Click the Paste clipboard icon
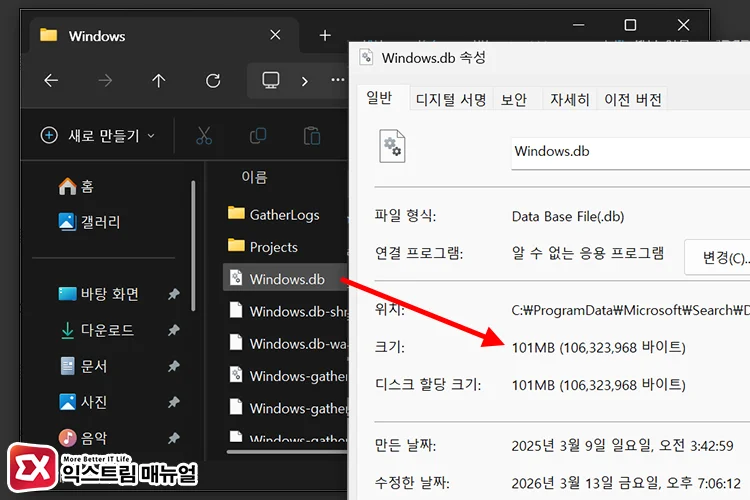Viewport: 750px width, 500px height. pyautogui.click(x=312, y=136)
